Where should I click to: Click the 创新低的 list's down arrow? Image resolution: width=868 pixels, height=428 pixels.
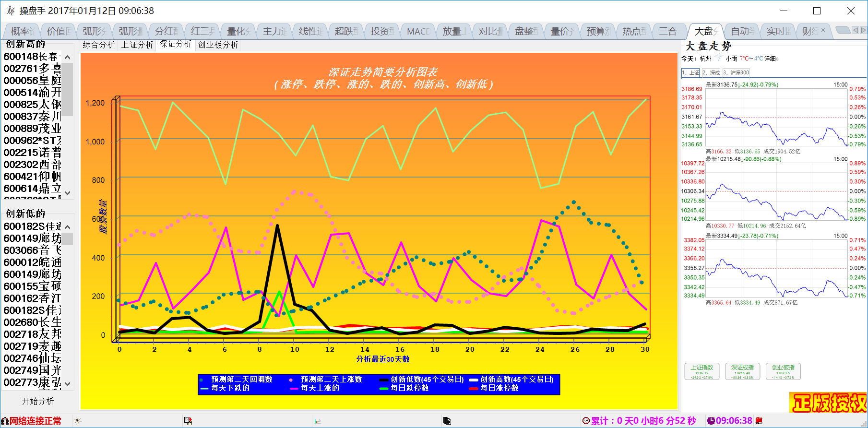68,383
